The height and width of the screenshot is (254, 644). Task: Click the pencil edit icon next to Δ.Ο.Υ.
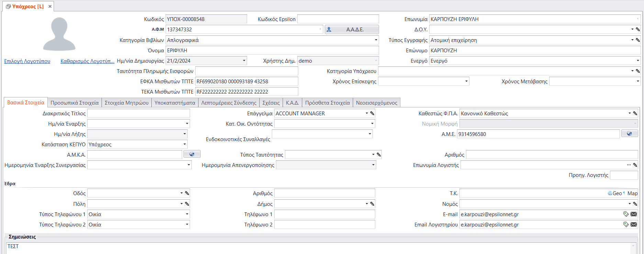point(638,30)
